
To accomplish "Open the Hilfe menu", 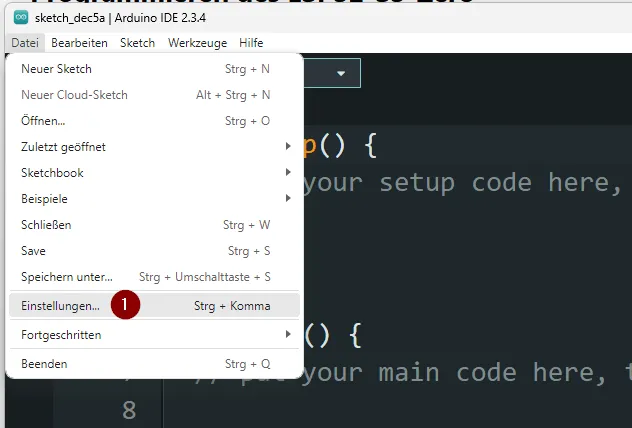I will click(x=251, y=43).
